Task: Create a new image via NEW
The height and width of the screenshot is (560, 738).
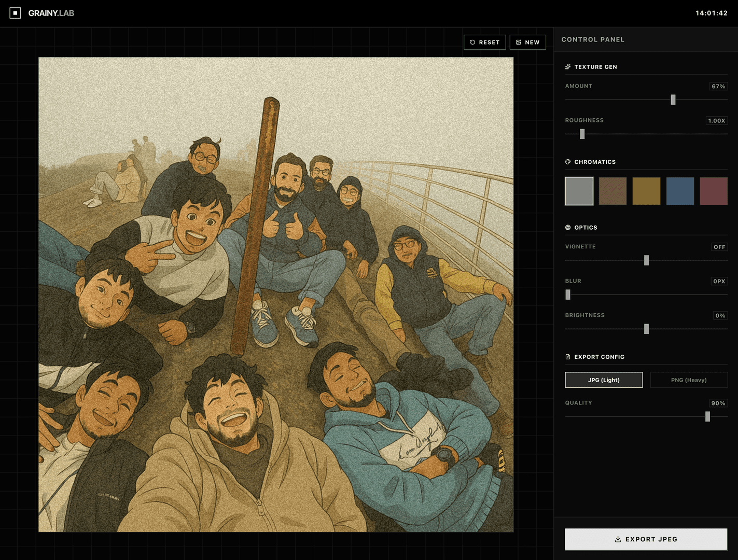Action: pos(528,42)
